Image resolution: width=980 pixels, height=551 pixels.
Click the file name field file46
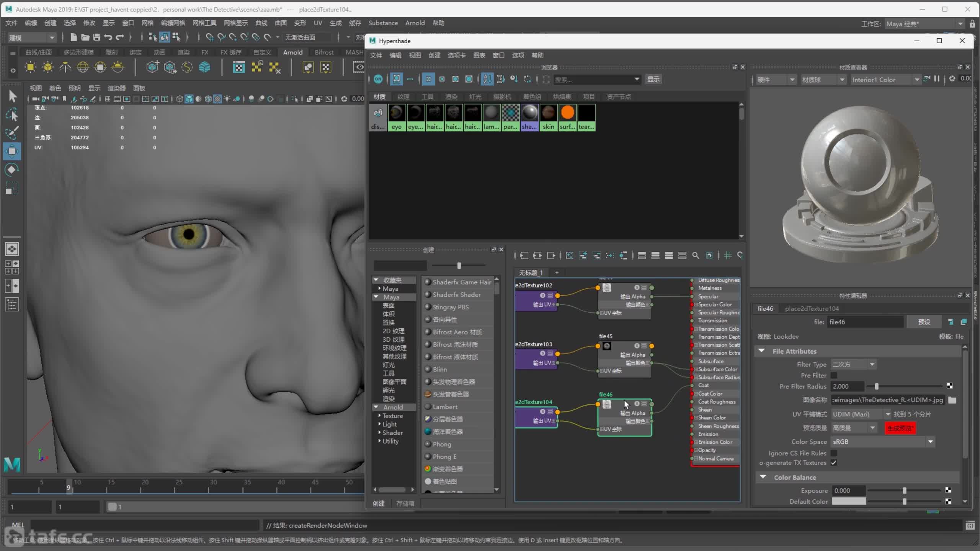[865, 322]
